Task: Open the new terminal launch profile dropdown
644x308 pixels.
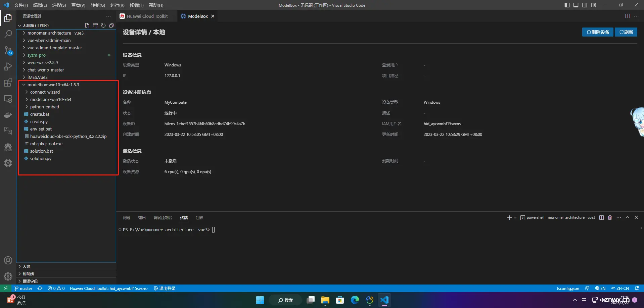Action: (x=515, y=218)
